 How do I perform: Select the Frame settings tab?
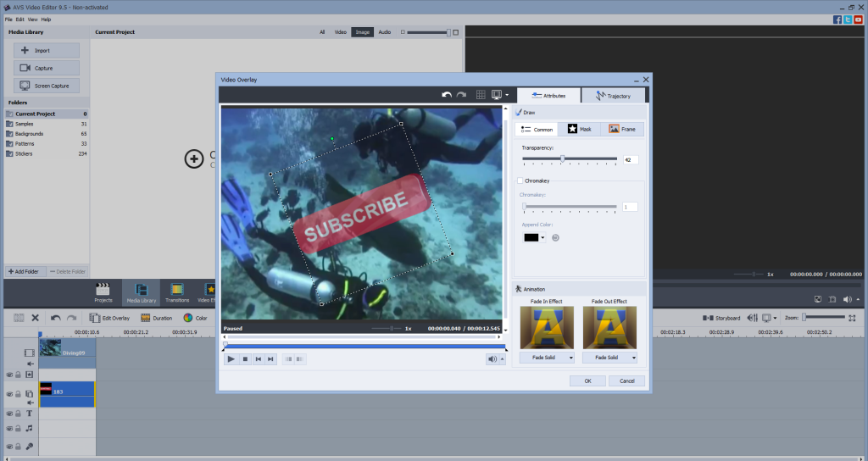tap(622, 130)
